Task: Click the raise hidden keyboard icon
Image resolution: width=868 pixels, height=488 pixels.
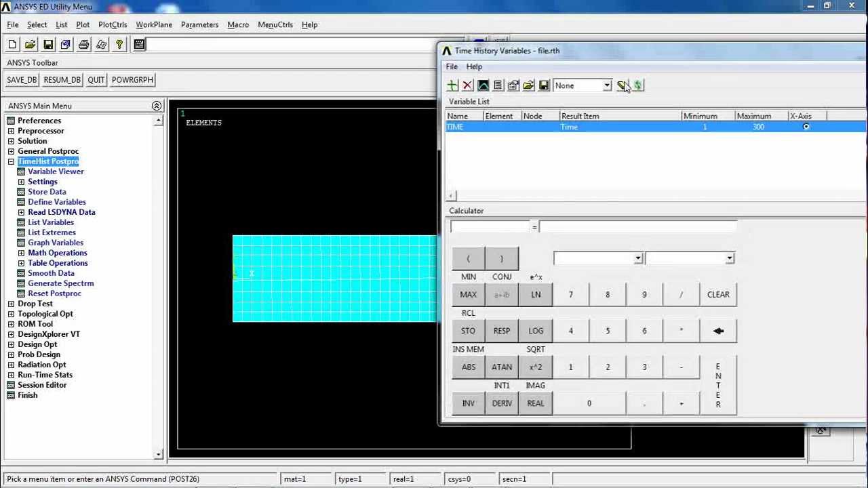Action: pos(139,45)
